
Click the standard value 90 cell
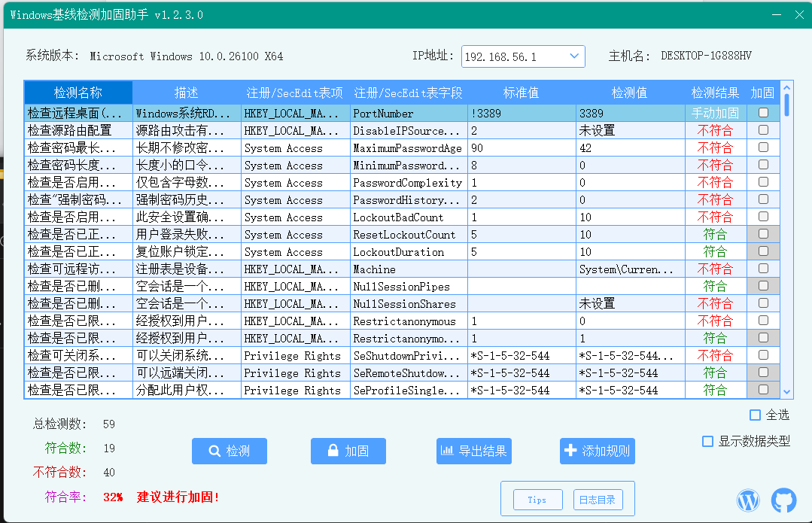(x=522, y=148)
